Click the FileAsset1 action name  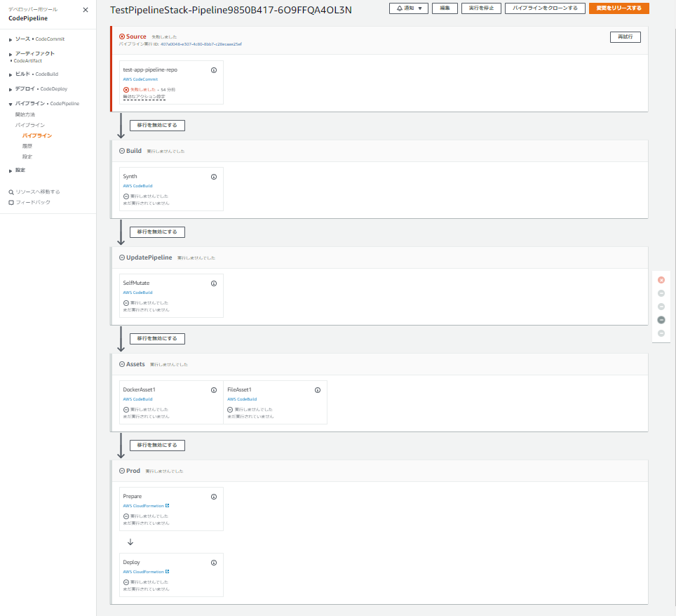click(x=239, y=389)
